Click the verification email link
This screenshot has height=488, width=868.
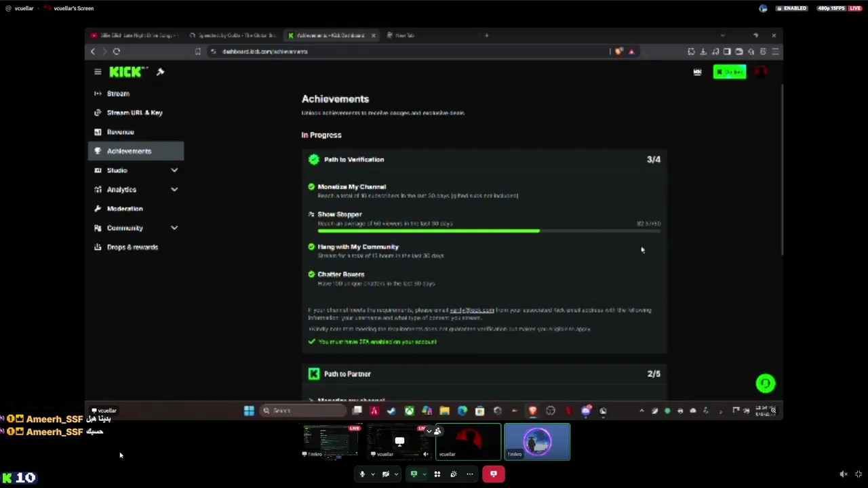(472, 310)
